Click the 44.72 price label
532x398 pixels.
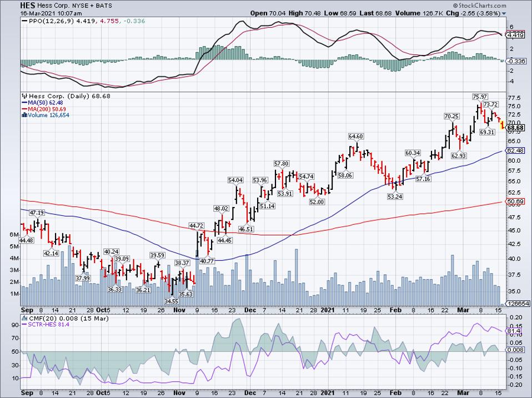pos(197,226)
